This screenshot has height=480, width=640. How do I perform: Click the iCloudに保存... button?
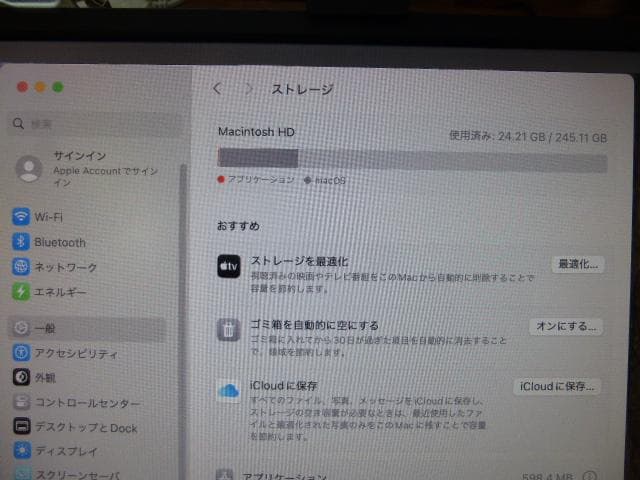557,387
